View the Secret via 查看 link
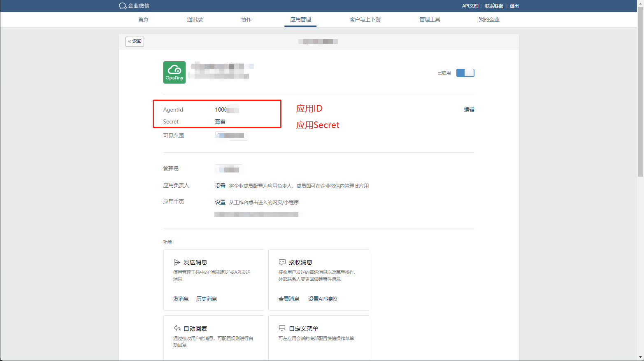This screenshot has width=644, height=361. [x=220, y=121]
